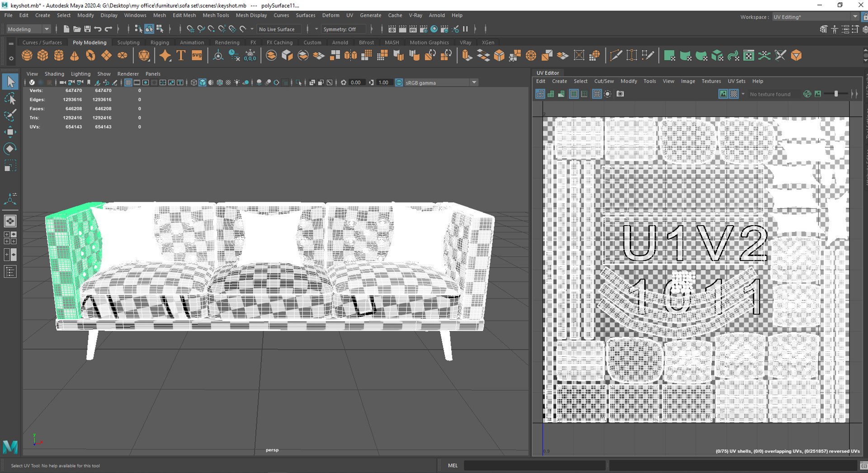Open the Symmetry Off dropdown

[344, 29]
